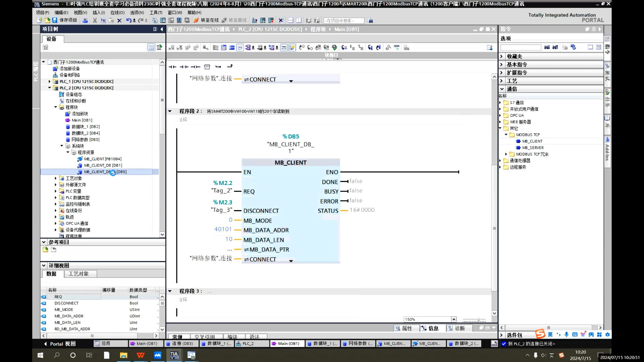Click the split editor horizontally icon
The image size is (644, 362).
290,20
